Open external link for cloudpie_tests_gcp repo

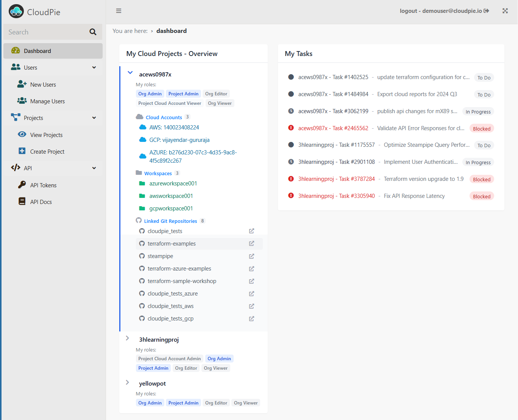tap(251, 319)
